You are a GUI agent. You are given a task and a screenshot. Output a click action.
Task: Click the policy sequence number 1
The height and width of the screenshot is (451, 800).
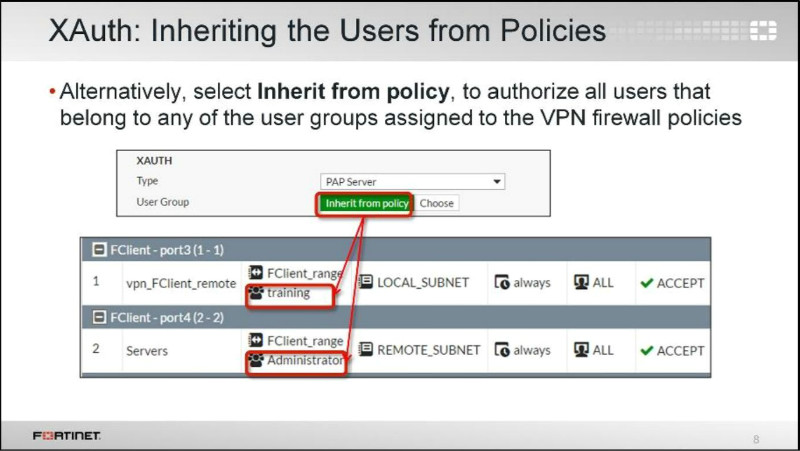point(96,281)
